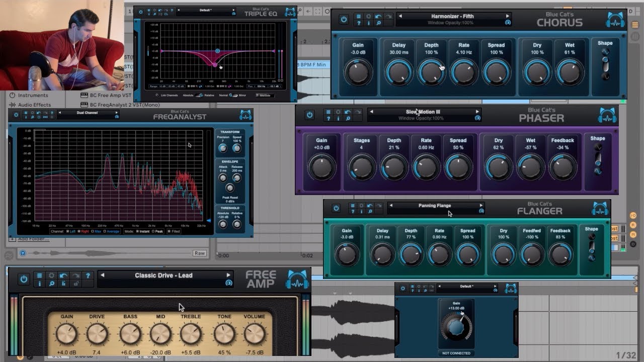
Task: Click the Phaser undo arrow icon
Action: [348, 112]
